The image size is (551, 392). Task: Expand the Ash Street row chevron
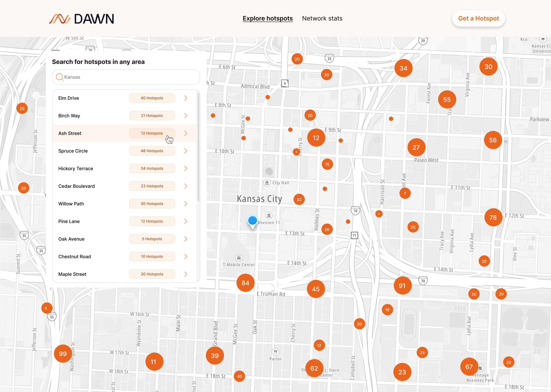[186, 133]
